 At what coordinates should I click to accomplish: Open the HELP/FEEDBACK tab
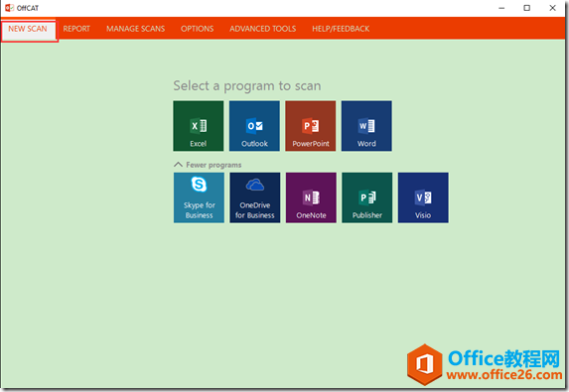coord(341,29)
